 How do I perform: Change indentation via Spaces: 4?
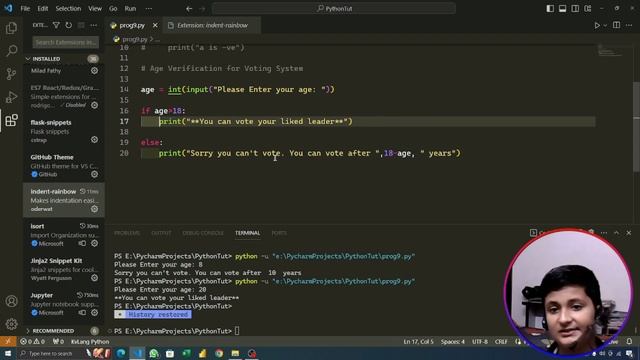[x=453, y=342]
